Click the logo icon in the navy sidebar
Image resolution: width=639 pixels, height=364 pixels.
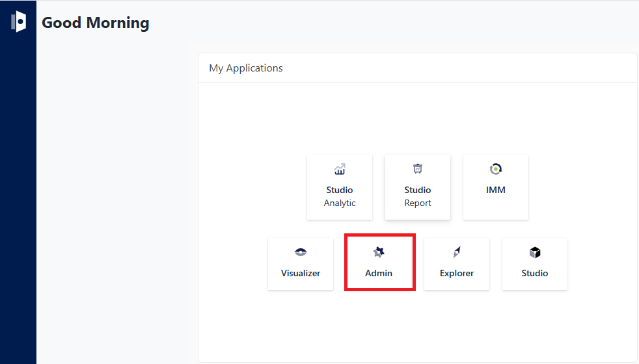(18, 21)
